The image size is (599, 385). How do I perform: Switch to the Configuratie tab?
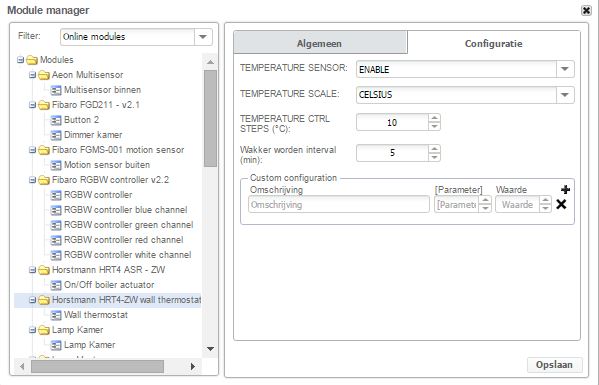(494, 43)
